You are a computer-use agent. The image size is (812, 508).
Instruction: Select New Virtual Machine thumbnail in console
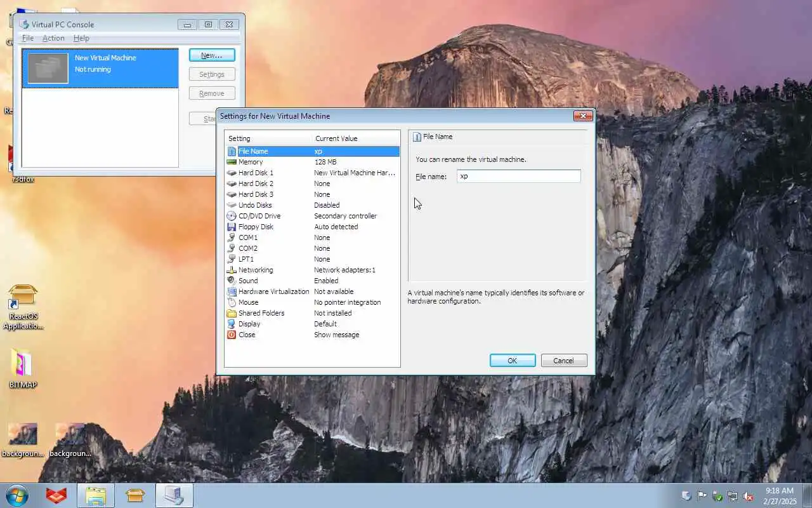point(48,68)
